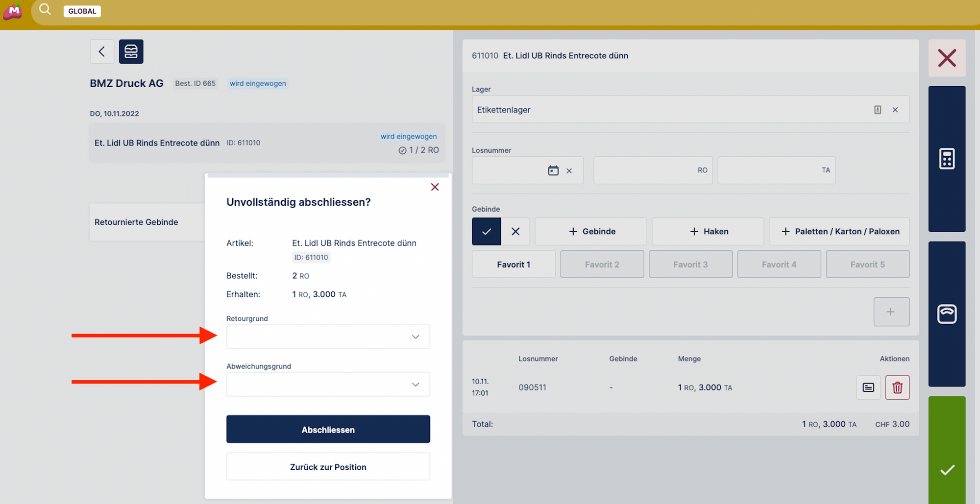Click Zurück zur Position button

click(328, 467)
